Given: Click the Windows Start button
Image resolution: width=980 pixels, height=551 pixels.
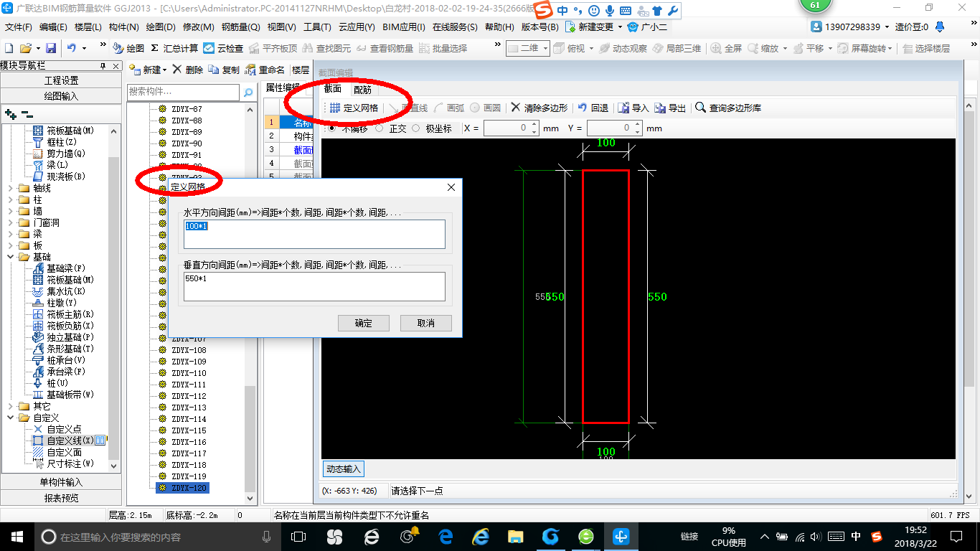Looking at the screenshot, I should (17, 536).
